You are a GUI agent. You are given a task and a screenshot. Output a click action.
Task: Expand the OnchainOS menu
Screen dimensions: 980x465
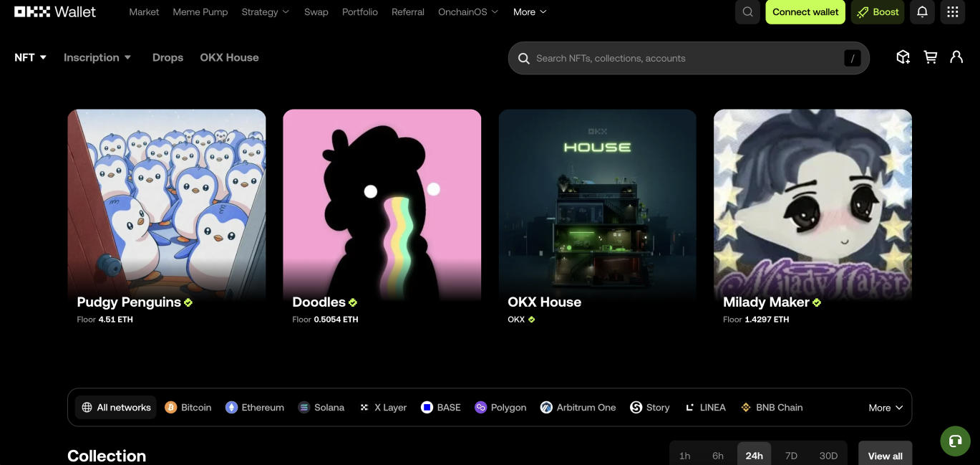468,12
